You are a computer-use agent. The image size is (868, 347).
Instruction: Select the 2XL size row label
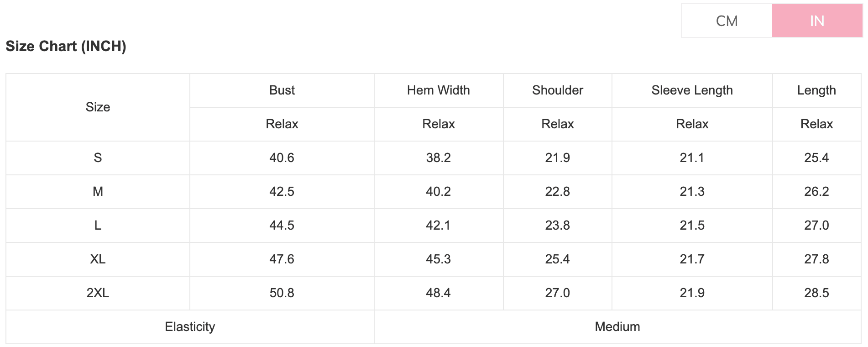point(98,293)
